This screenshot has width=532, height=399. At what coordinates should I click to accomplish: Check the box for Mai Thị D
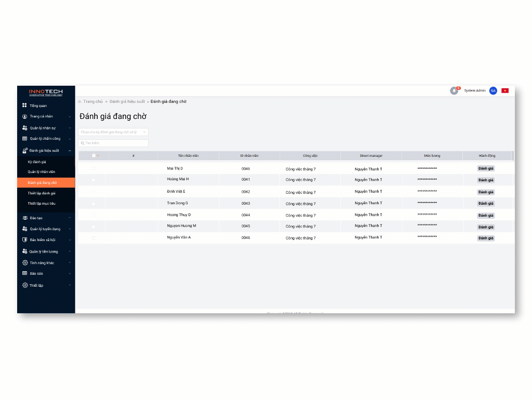(x=94, y=168)
